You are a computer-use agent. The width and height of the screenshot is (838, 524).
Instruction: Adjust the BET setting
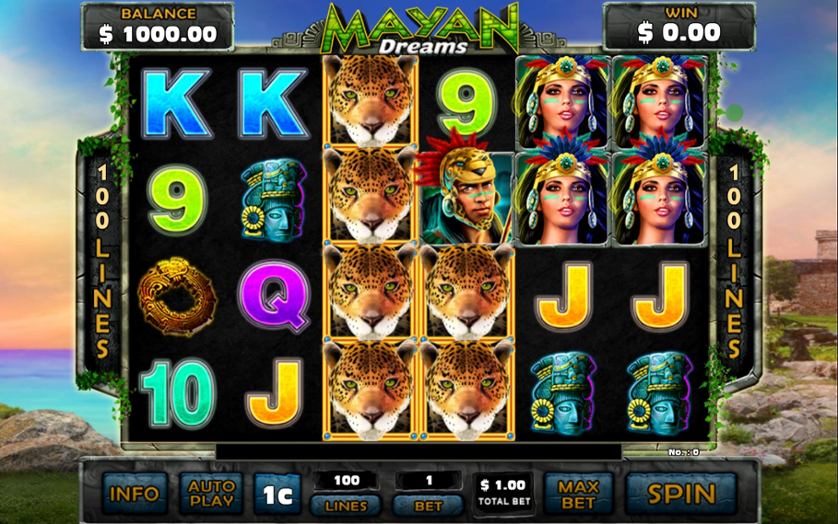tap(428, 505)
